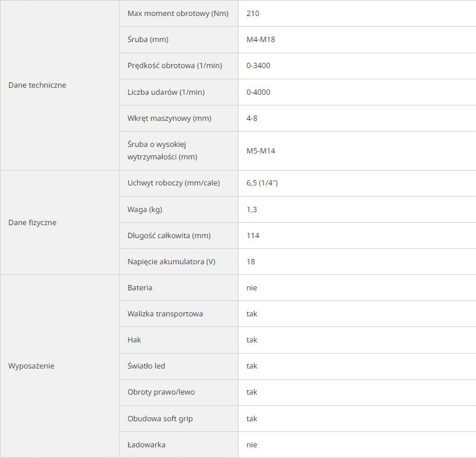Click the 210 torque value
Viewport: 476px width, 458px height.
253,14
